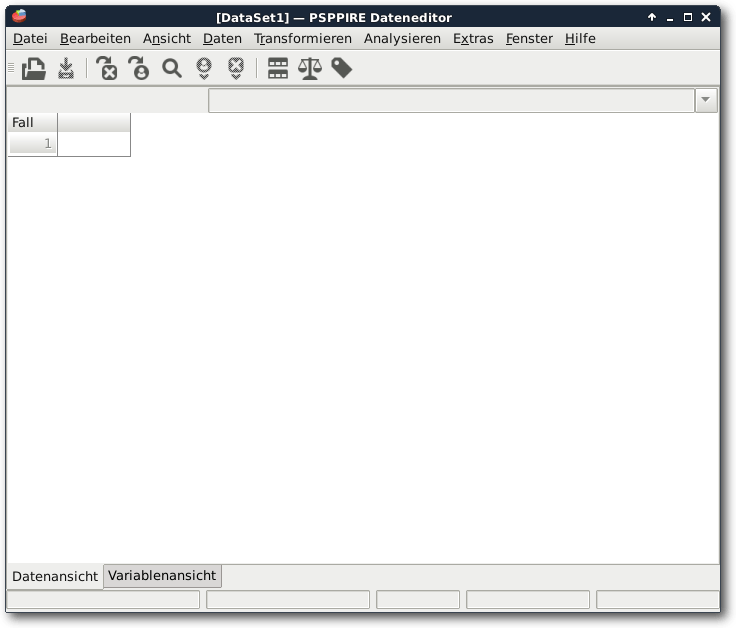736x628 pixels.
Task: Select case row header 1
Action: (x=32, y=144)
